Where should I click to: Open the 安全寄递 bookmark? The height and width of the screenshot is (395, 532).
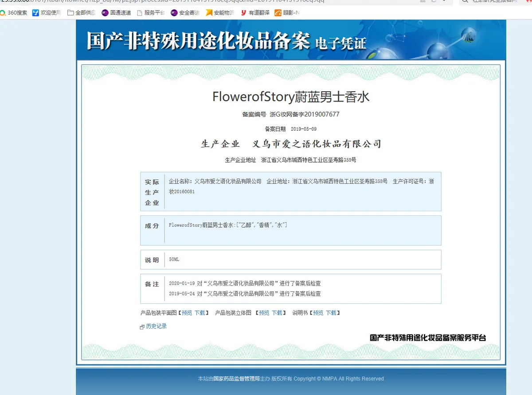coord(185,13)
